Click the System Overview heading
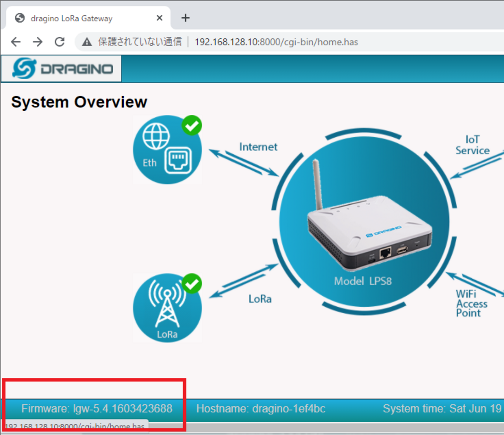504x435 pixels. (79, 102)
